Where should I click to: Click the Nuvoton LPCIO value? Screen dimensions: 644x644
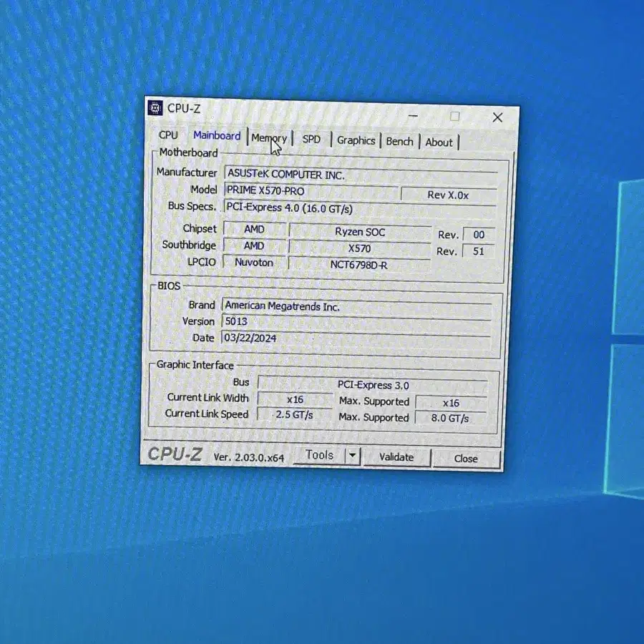254,263
